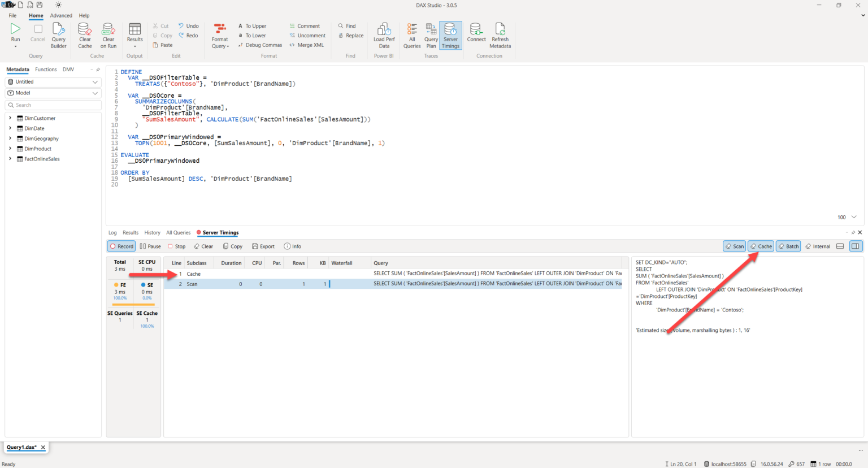868x468 pixels.
Task: Clear the trace event list
Action: pos(203,246)
